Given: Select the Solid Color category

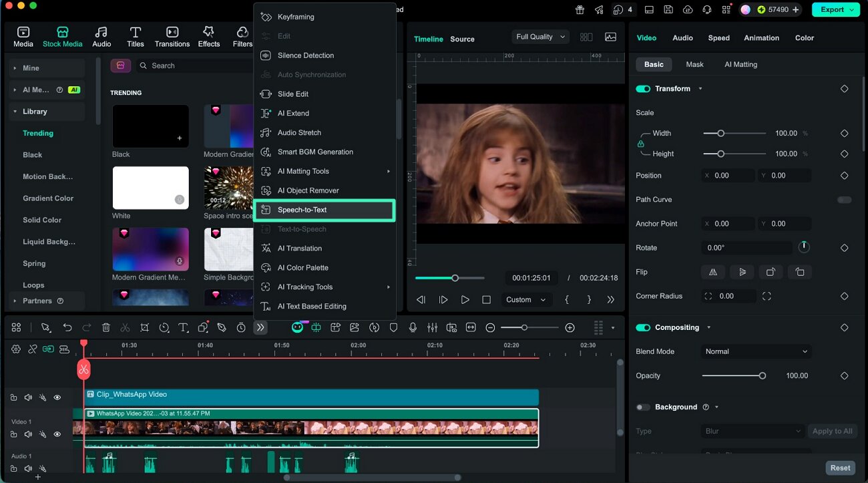Looking at the screenshot, I should pos(42,220).
